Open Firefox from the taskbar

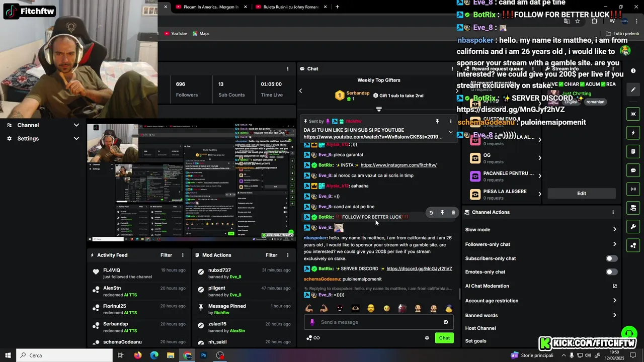coord(138,355)
